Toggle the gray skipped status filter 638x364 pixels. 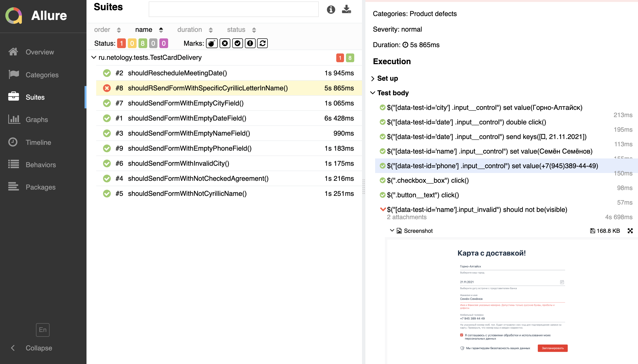click(153, 43)
